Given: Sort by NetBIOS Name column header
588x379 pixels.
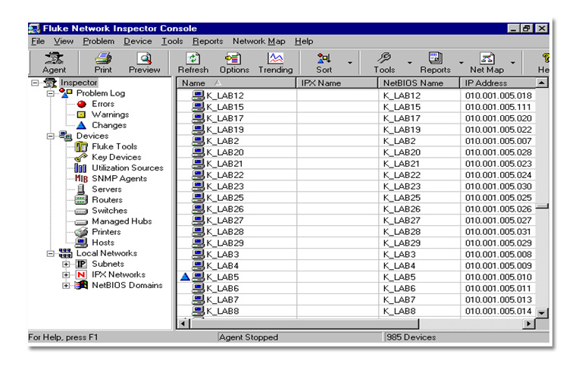Looking at the screenshot, I should click(x=419, y=83).
